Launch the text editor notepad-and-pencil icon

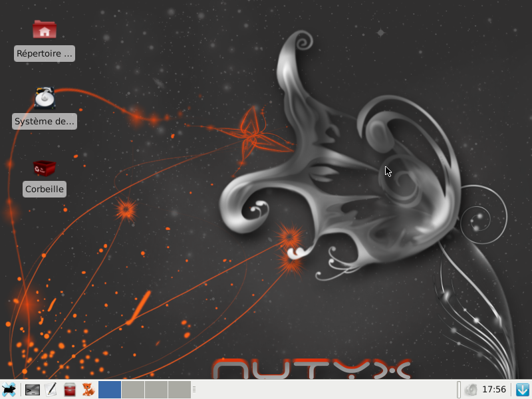tap(51, 390)
